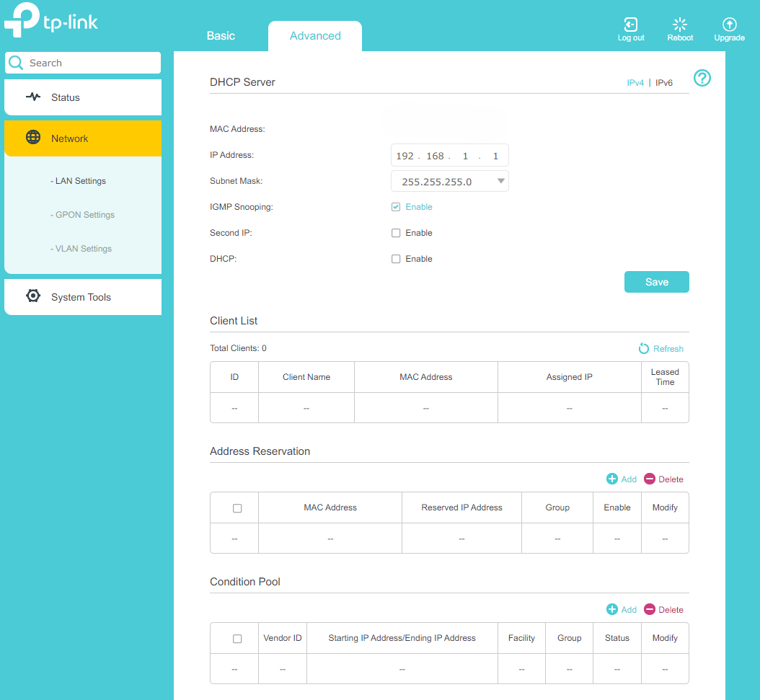Click the Status pulse icon
Screen dimensions: 760x700
click(x=33, y=97)
